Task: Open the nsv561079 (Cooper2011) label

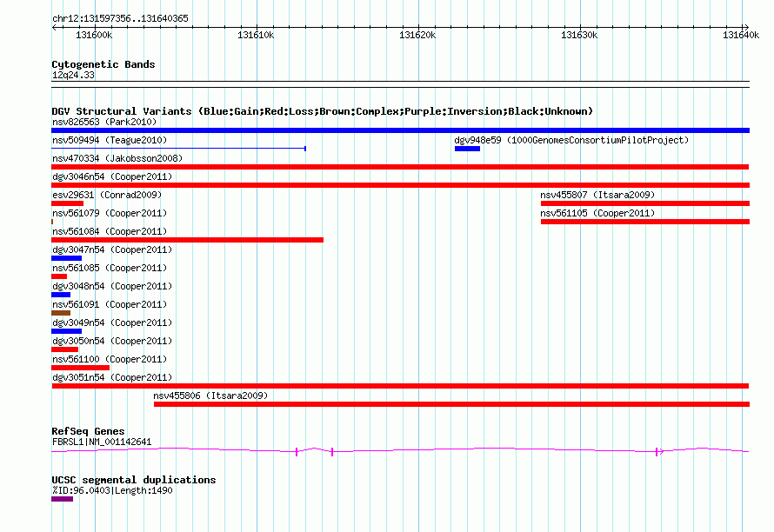Action: (x=110, y=213)
